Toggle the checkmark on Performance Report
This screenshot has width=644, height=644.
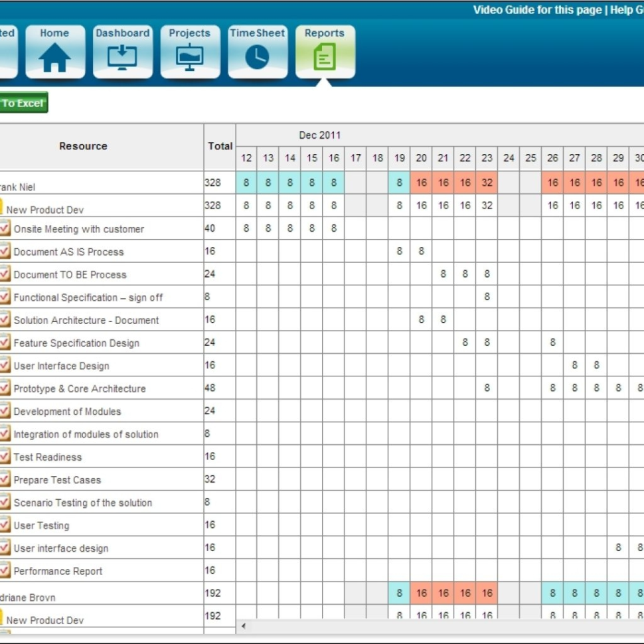pyautogui.click(x=5, y=570)
